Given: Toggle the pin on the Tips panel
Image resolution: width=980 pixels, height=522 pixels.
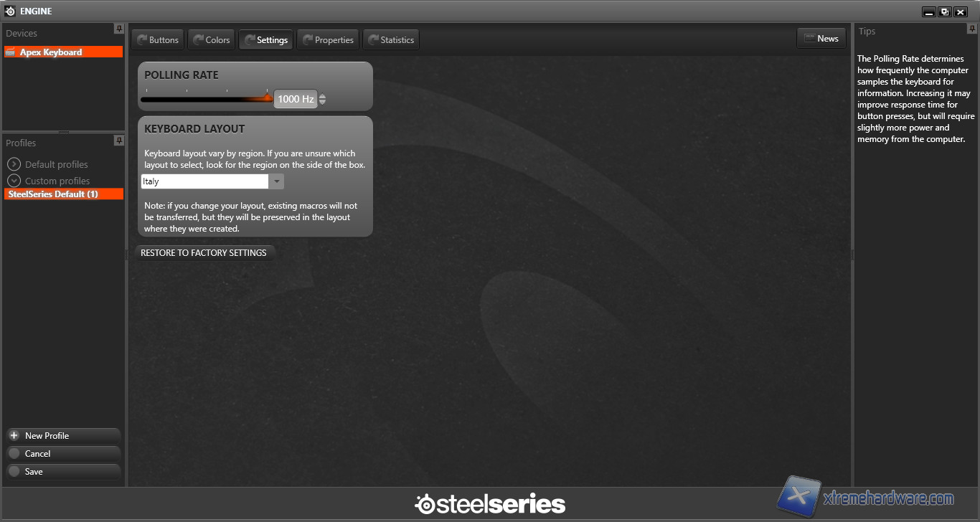Looking at the screenshot, I should [x=972, y=29].
